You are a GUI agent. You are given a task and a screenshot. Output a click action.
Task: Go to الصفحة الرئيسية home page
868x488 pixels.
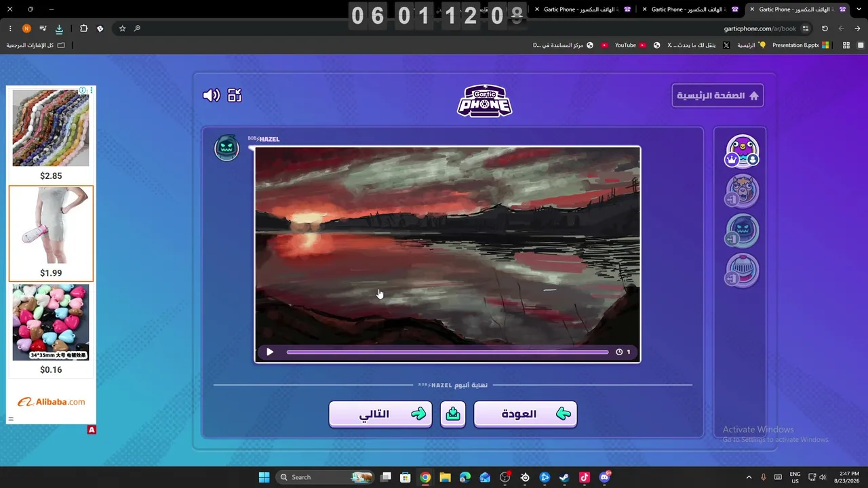click(x=718, y=96)
